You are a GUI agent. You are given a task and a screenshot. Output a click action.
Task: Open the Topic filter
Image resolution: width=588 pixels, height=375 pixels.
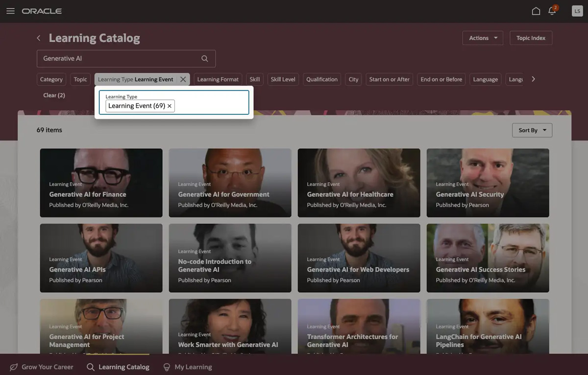(80, 79)
